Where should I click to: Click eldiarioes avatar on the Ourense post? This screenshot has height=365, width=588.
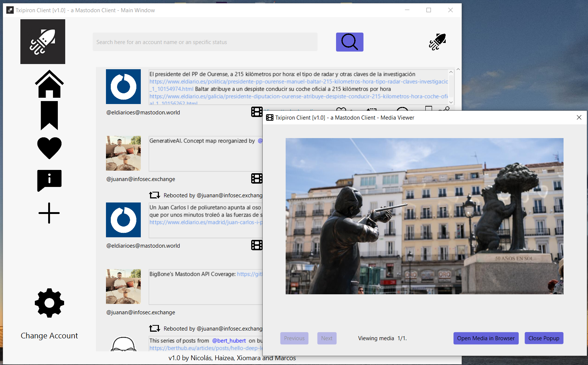[123, 87]
